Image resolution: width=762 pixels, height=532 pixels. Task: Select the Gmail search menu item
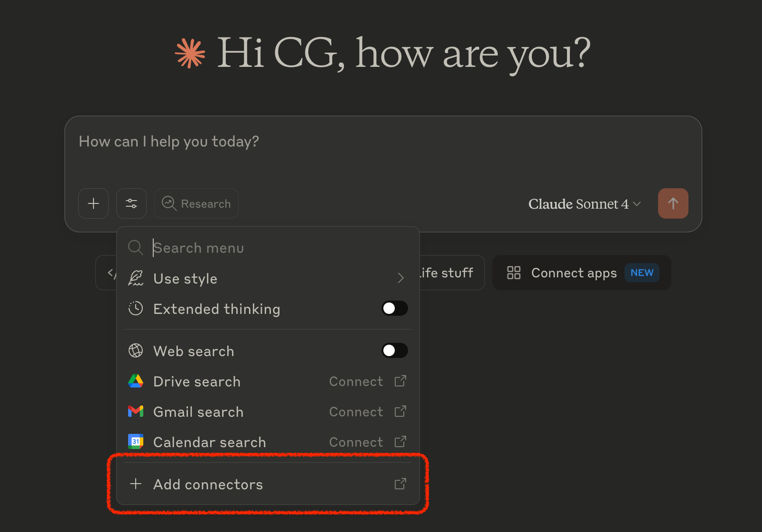click(268, 412)
